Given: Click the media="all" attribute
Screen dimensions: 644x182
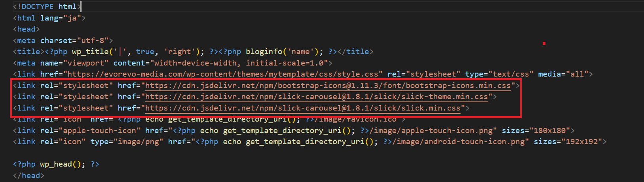Looking at the screenshot, I should coord(565,74).
